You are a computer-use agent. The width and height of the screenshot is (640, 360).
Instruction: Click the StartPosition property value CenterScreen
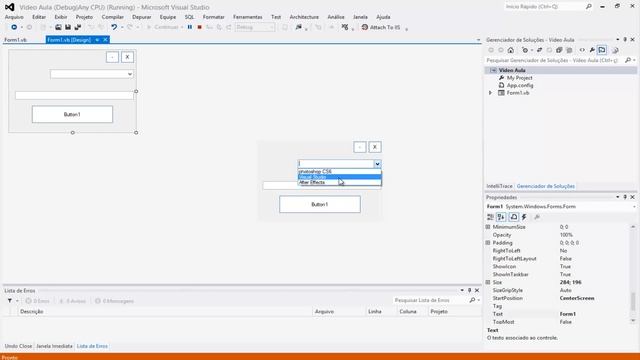[x=577, y=298]
